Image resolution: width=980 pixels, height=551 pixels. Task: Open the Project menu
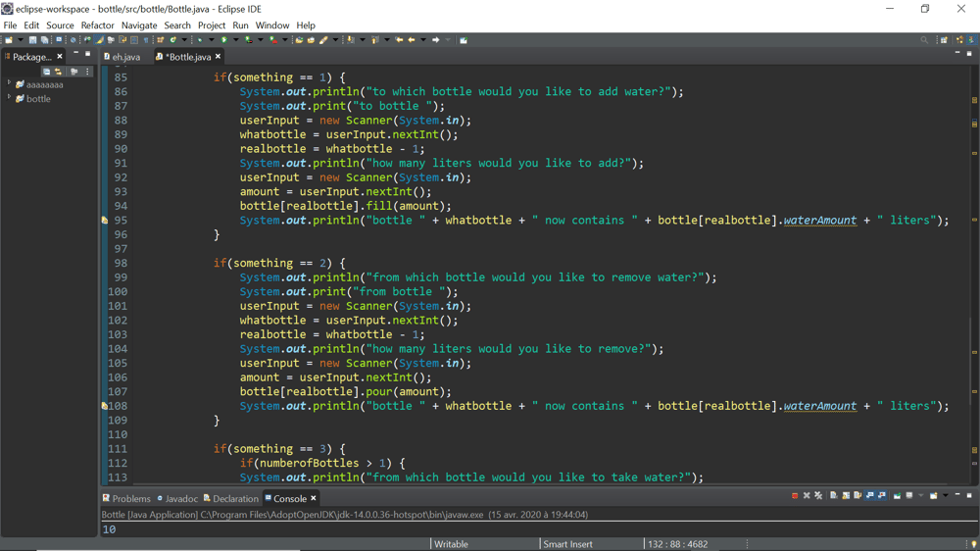pyautogui.click(x=212, y=25)
